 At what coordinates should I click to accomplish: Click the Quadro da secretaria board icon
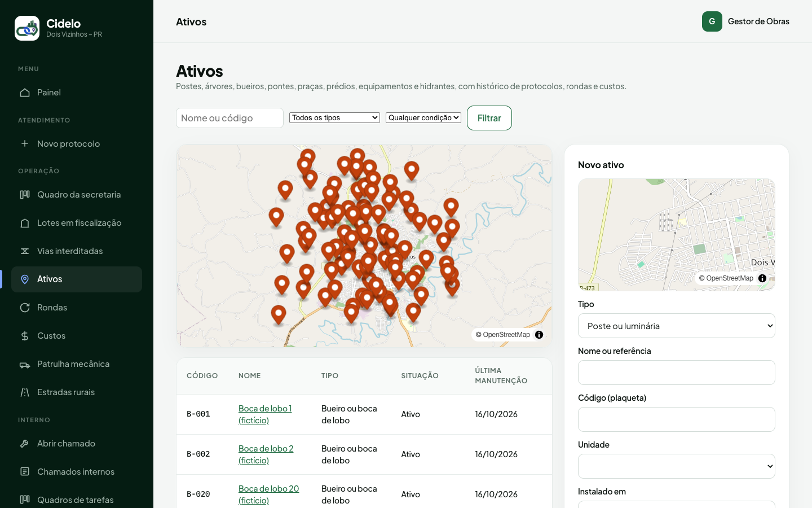pos(25,195)
